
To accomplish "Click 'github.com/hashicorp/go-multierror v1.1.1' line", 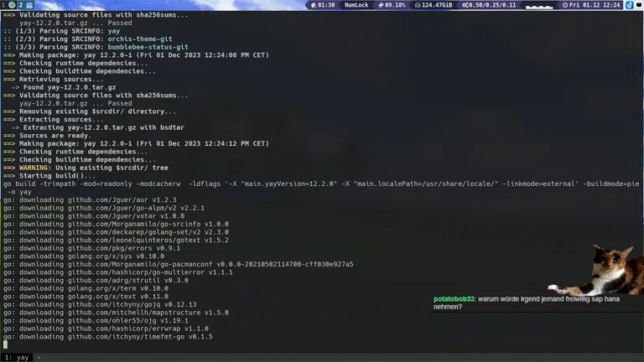I will point(118,272).
